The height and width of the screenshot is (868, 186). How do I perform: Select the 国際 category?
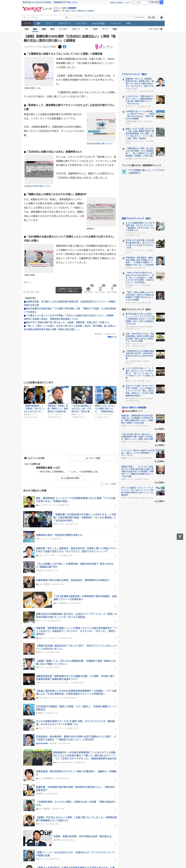(44, 29)
